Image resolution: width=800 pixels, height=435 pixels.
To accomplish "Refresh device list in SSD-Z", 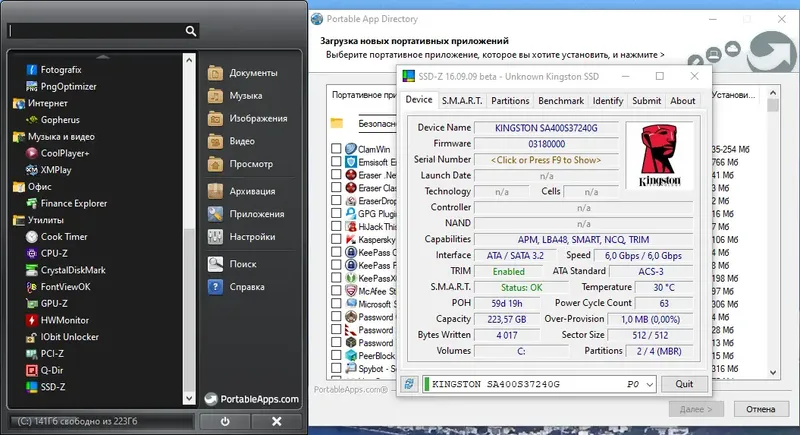I will [x=409, y=384].
